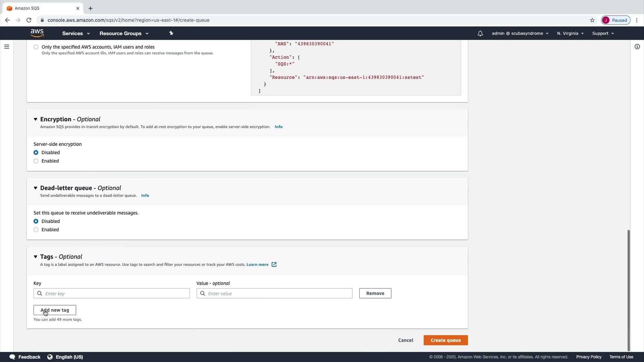Collapse the Dead-letter queue section
This screenshot has width=644, height=362.
coord(36,188)
